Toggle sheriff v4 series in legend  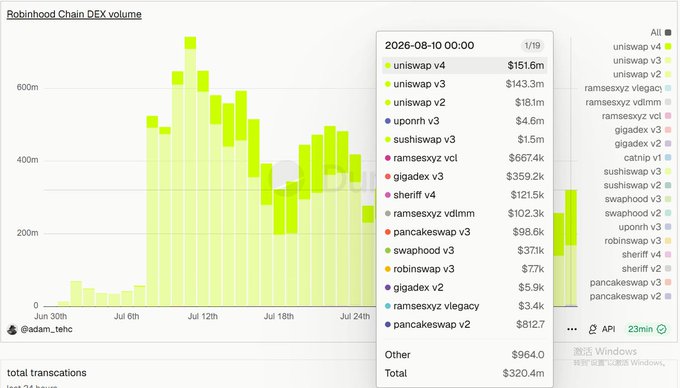(647, 254)
